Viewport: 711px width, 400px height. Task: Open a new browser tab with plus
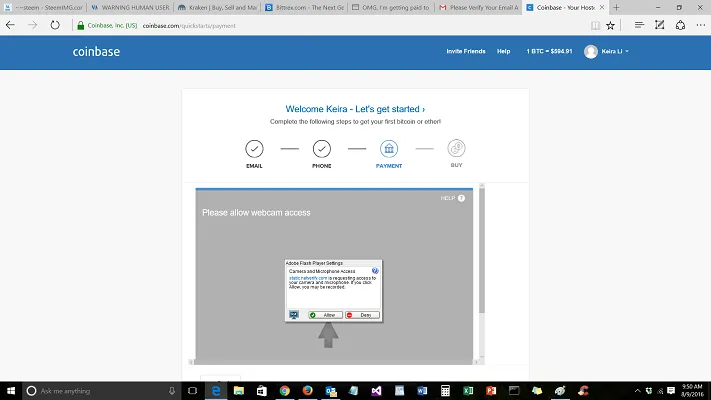[x=616, y=8]
